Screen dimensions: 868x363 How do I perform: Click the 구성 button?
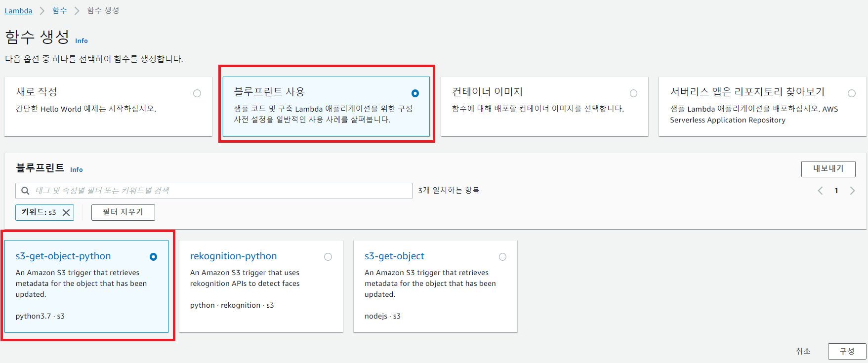(x=847, y=351)
